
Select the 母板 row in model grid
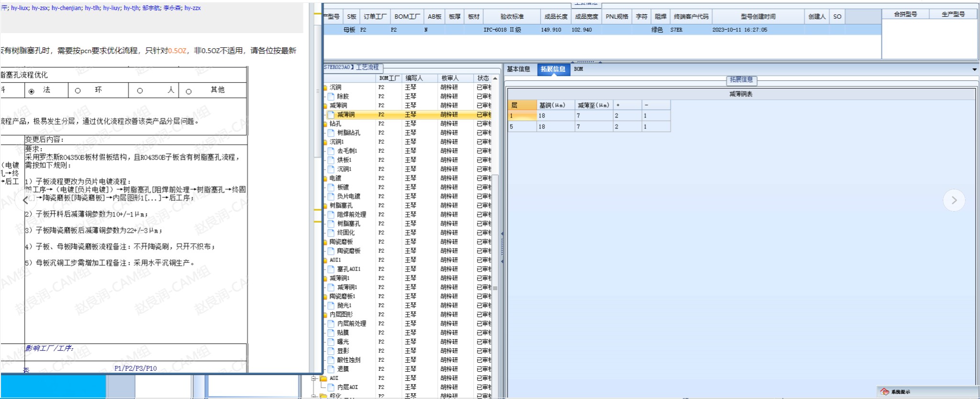[x=602, y=30]
